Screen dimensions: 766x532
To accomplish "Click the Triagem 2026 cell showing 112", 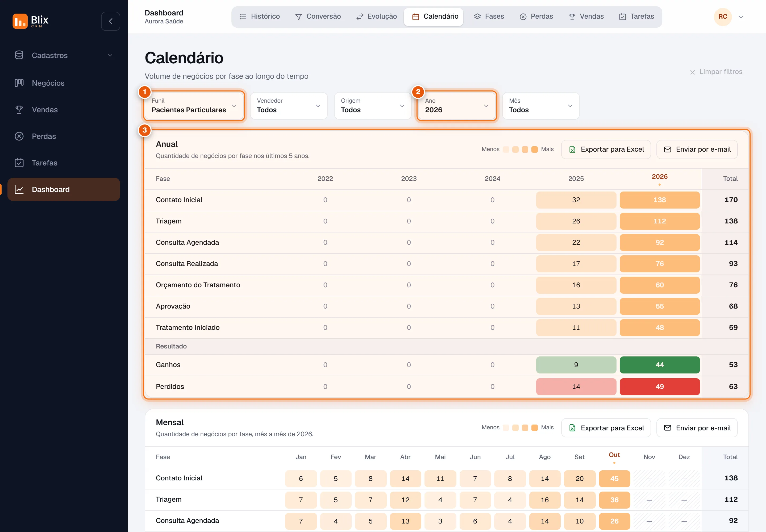I will (x=660, y=221).
